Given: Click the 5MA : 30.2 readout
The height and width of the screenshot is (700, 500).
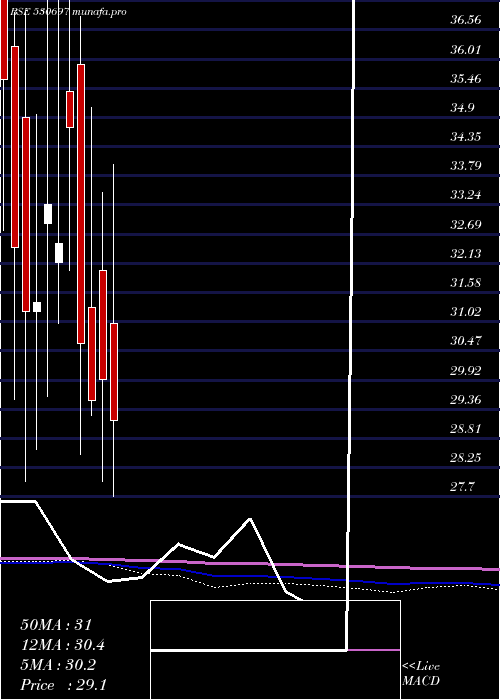Looking at the screenshot, I should pos(58,665).
